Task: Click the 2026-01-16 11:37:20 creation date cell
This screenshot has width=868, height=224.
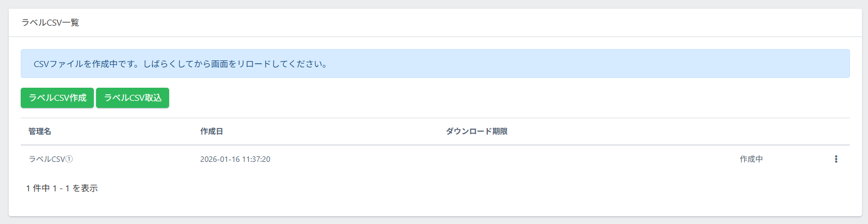Action: 235,159
